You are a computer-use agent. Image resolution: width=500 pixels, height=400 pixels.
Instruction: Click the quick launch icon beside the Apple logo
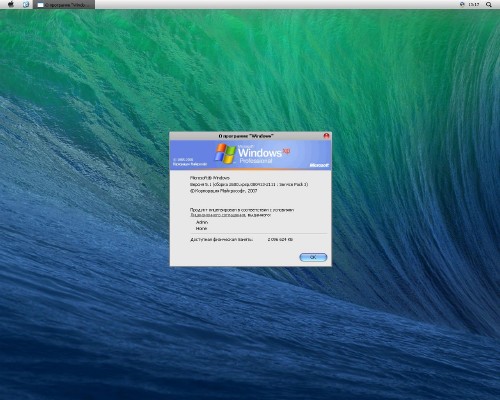coord(26,4)
